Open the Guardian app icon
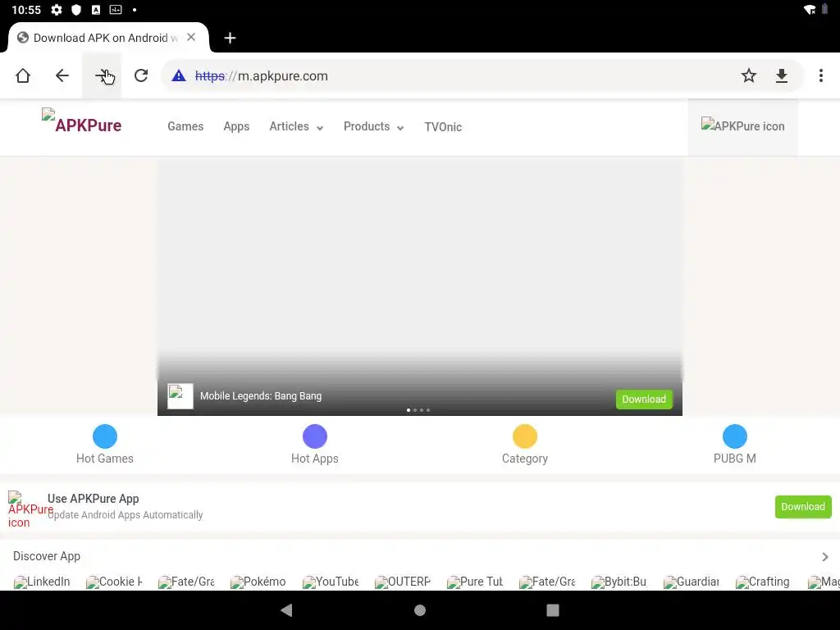840x630 pixels. pyautogui.click(x=692, y=582)
